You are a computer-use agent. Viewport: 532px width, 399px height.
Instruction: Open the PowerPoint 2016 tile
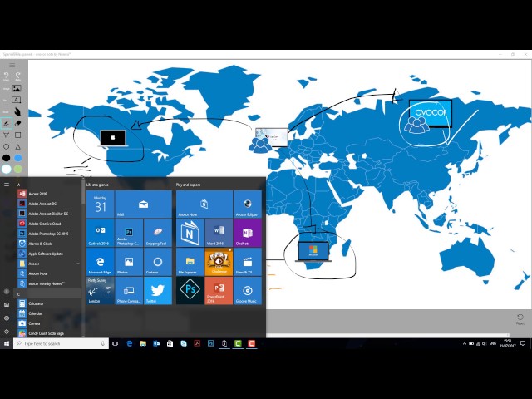[219, 290]
